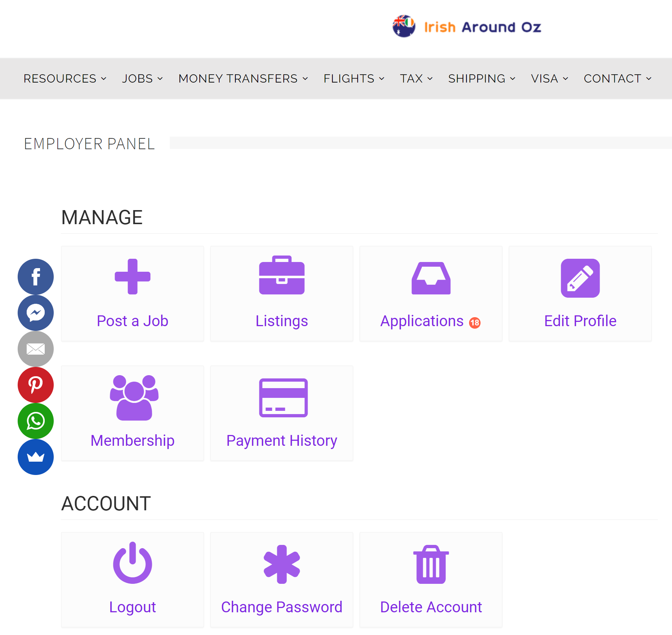Click the Irish Around Oz site title
Viewport: 672px width, 635px height.
tap(483, 27)
